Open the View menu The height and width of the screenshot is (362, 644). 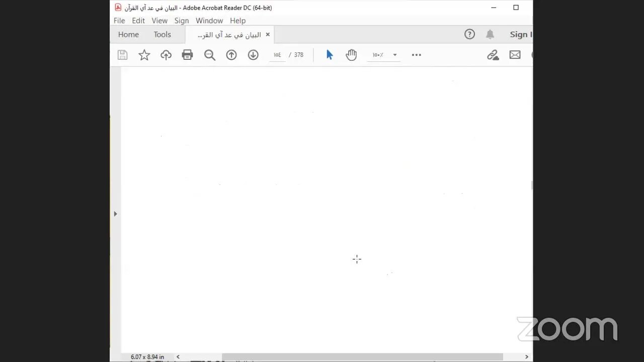pos(159,21)
